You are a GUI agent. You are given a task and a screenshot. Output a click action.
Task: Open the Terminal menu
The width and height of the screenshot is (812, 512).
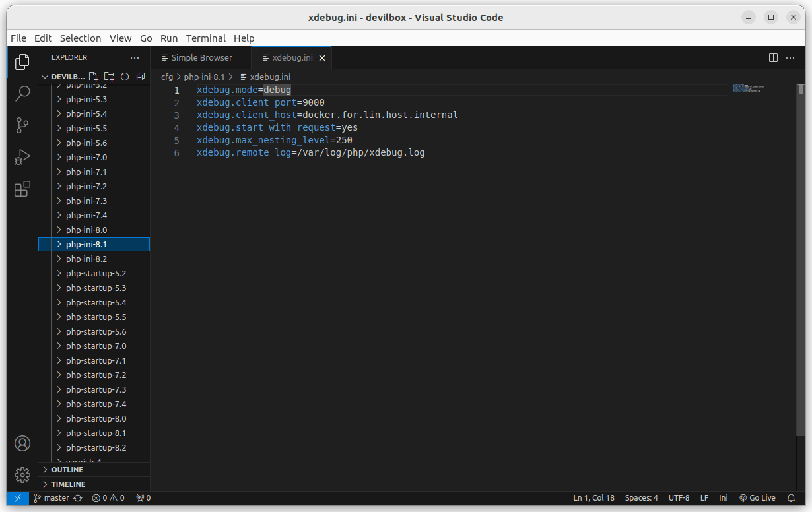click(205, 38)
